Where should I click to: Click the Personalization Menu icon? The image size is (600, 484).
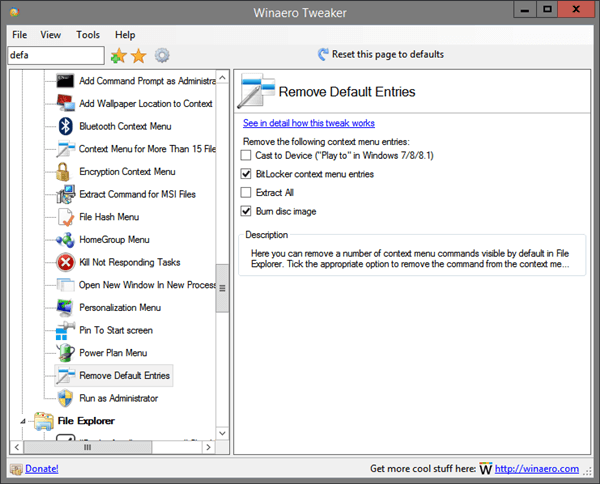pos(65,308)
